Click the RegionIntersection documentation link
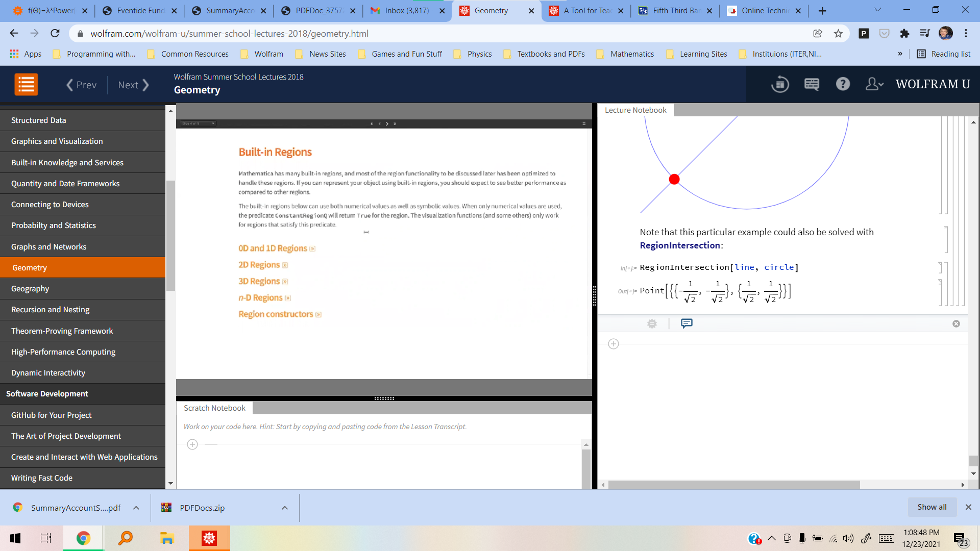The image size is (980, 551). point(680,245)
